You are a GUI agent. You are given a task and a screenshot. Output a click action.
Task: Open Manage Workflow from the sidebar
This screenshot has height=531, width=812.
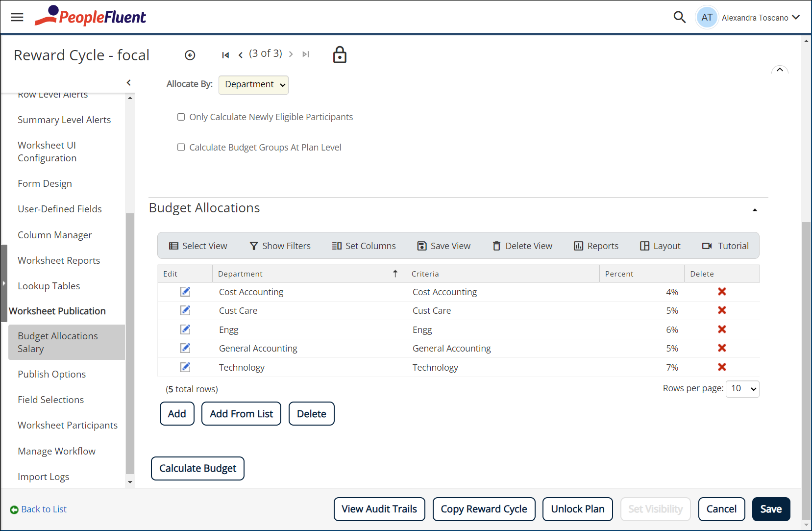(x=56, y=451)
